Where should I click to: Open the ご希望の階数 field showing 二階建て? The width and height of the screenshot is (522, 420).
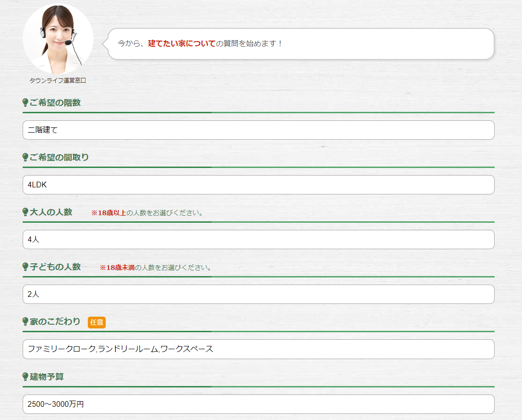tap(258, 130)
